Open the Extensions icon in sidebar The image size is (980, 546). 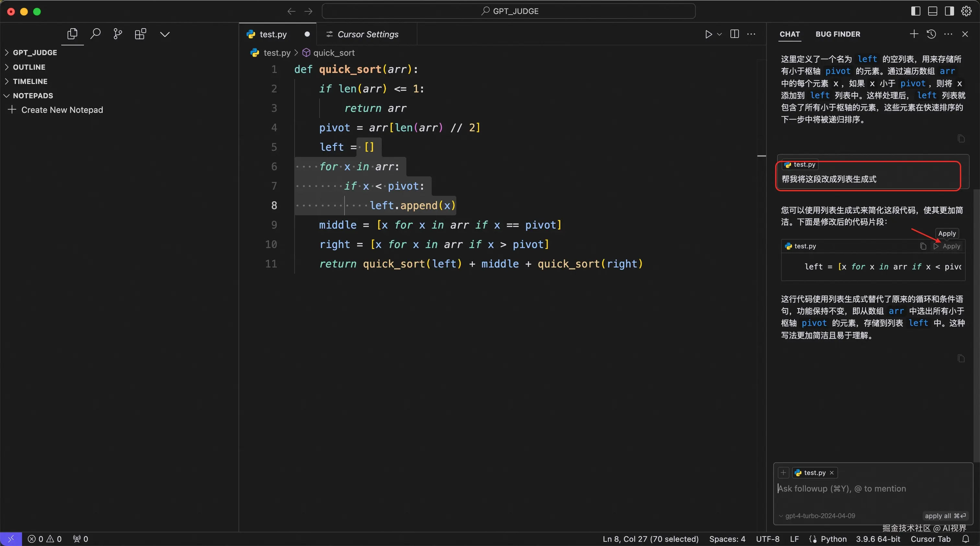(140, 34)
